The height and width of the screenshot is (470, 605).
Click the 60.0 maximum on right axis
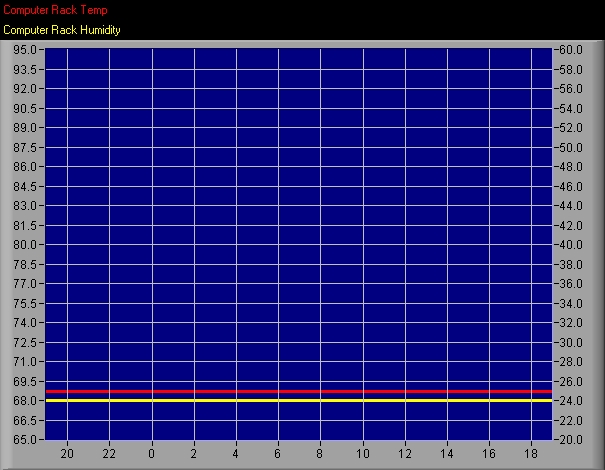coord(571,50)
